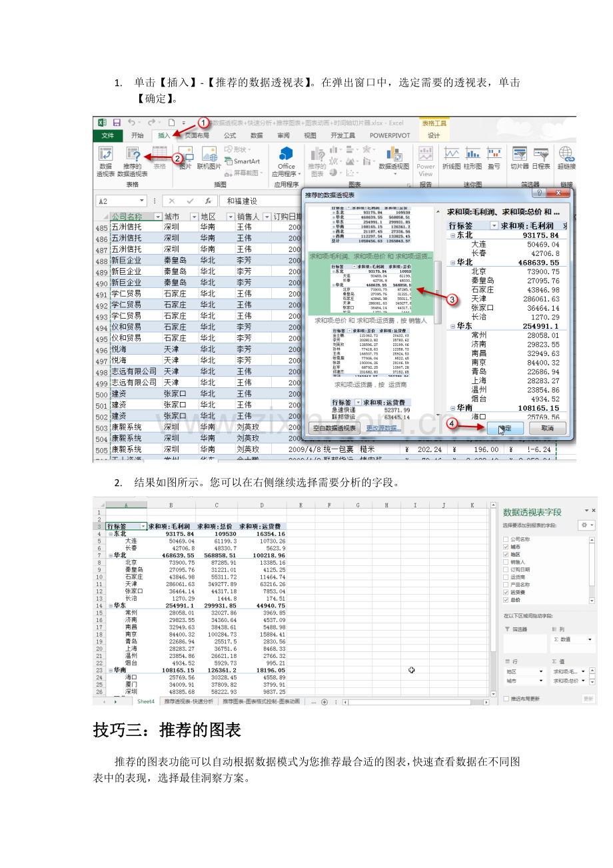Click the Save icon in quick access toolbar

point(117,123)
